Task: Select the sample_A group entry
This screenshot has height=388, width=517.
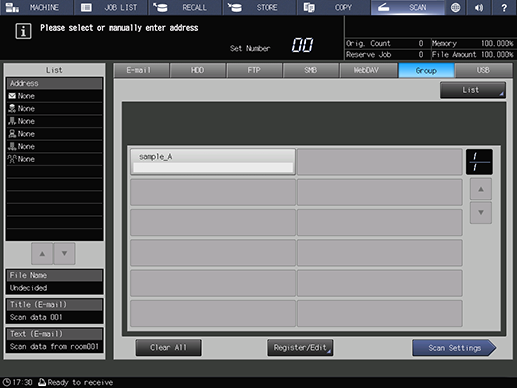Action: (213, 162)
